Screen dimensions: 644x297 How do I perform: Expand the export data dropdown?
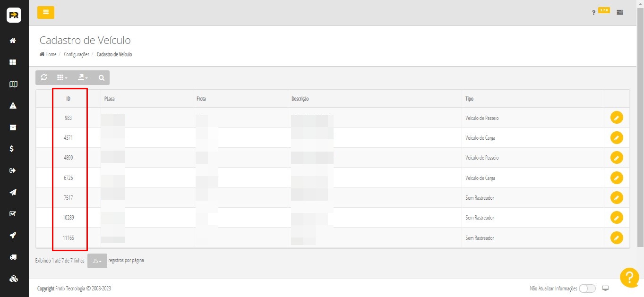click(x=83, y=77)
